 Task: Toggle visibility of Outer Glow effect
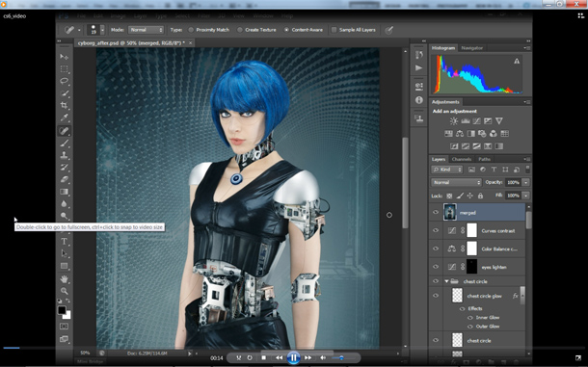tap(469, 327)
